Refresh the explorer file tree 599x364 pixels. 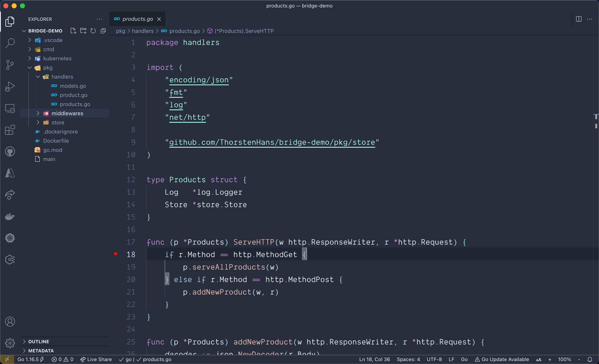93,31
